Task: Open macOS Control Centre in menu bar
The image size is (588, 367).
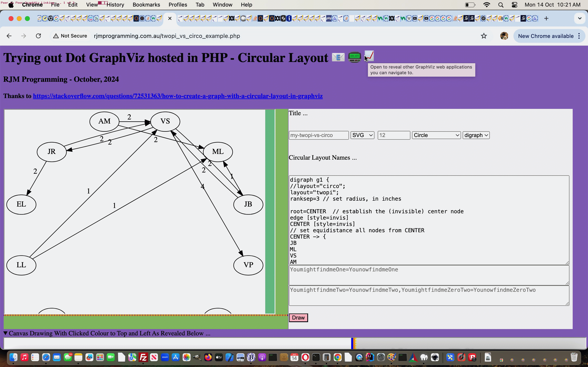Action: pos(514,5)
